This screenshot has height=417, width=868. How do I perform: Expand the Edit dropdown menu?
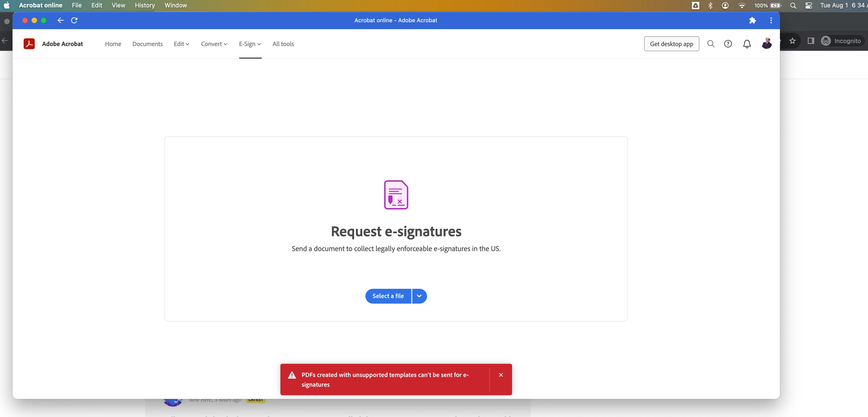tap(181, 44)
